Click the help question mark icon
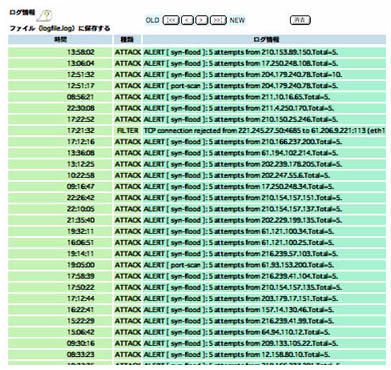The image size is (391, 370). (x=45, y=15)
